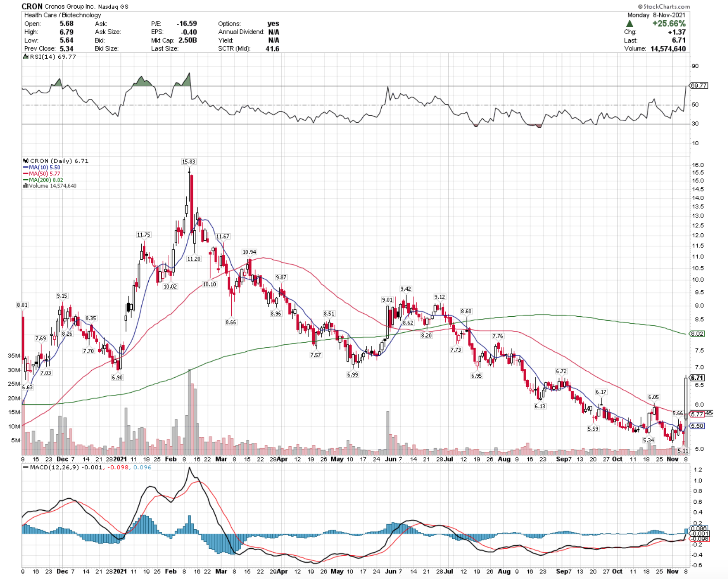
Task: Click the Options value yes
Action: pos(273,24)
